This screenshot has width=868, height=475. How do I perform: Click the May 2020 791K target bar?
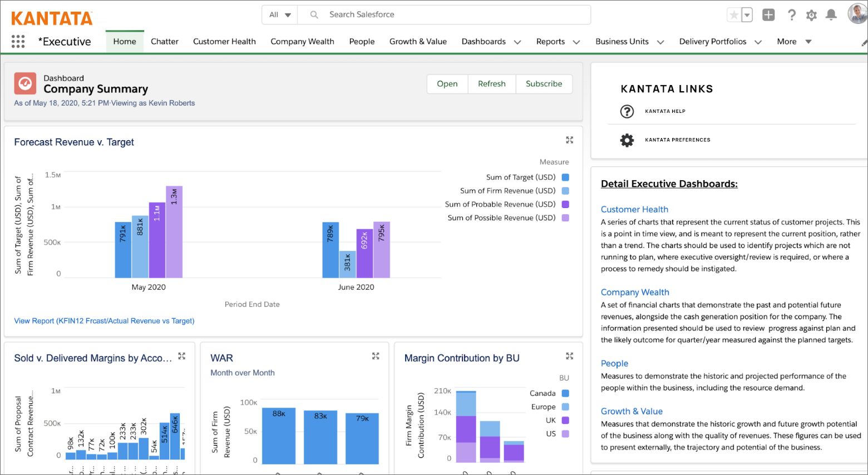tap(123, 250)
